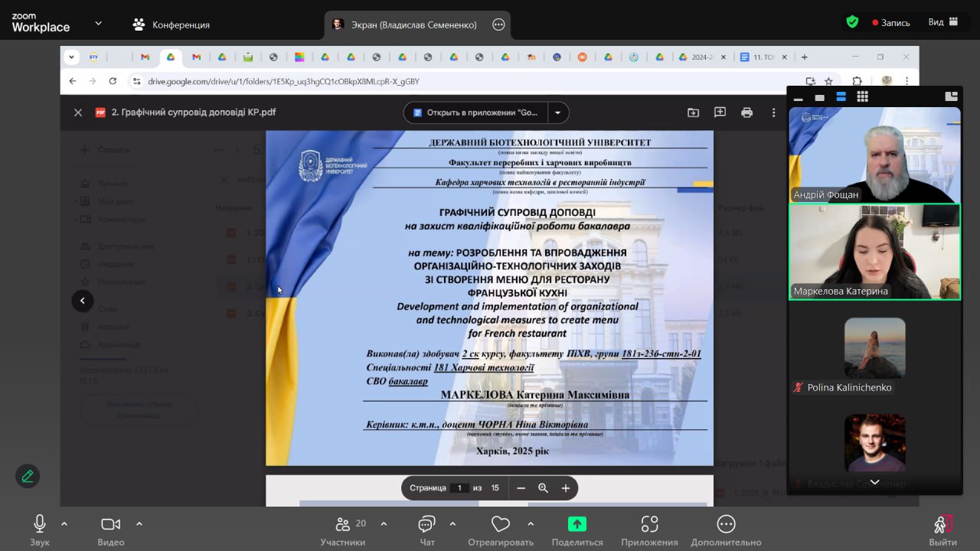Click the add comment icon in PDF toolbar
Screen dimensions: 980x551
720,112
